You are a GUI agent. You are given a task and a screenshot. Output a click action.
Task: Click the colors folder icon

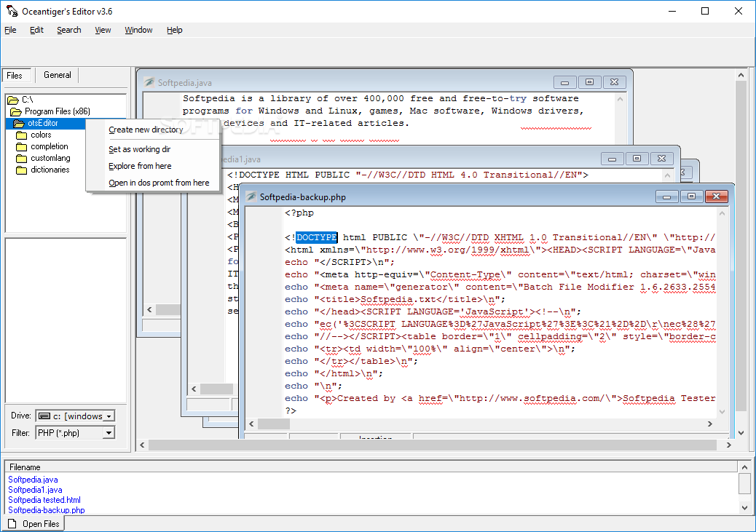point(21,135)
